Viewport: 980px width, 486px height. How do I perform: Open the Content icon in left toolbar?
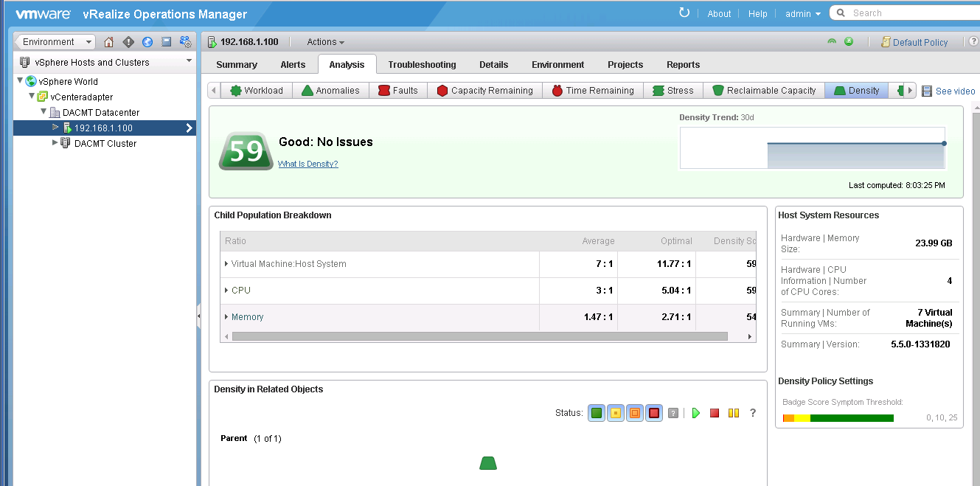167,42
